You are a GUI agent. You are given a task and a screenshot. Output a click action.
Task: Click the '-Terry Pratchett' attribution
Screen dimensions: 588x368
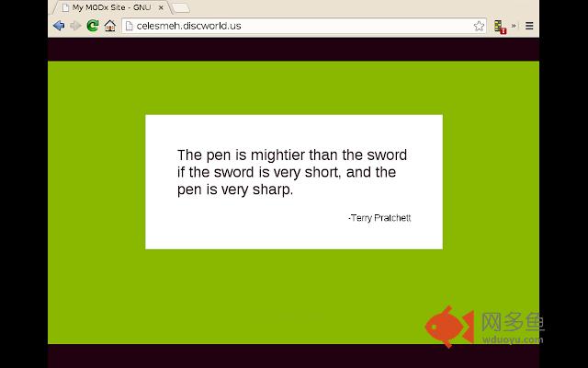click(379, 218)
